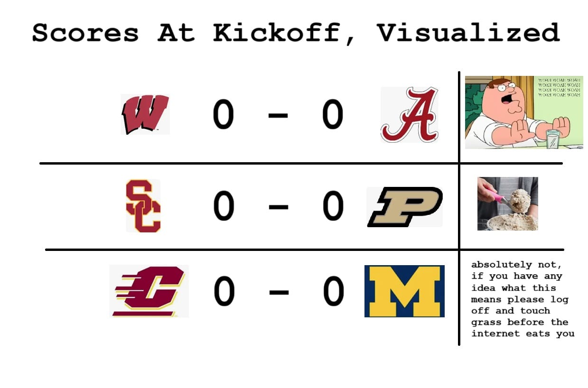Select the USC interlocking SC logo
The image size is (588, 388).
click(x=143, y=206)
